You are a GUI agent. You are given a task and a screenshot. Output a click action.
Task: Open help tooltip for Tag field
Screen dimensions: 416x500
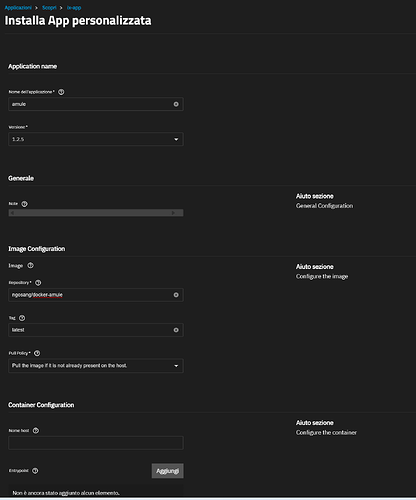tap(22, 318)
